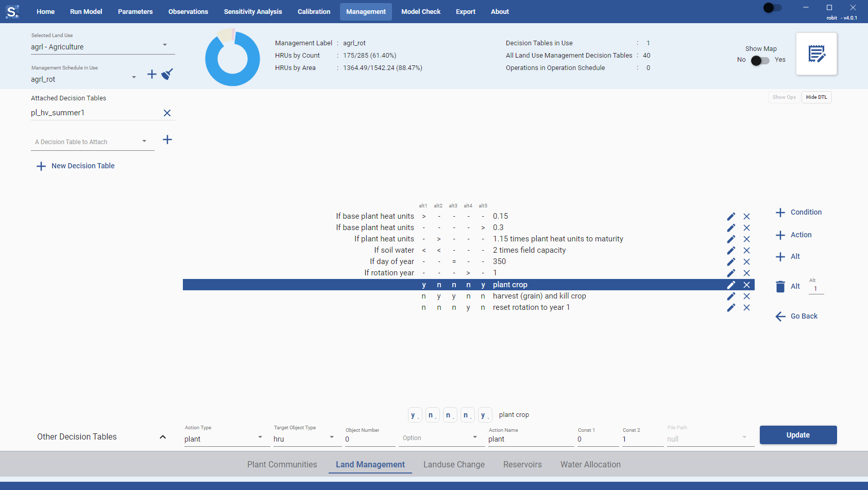
Task: Toggle the alt2 'n' value for plant crop
Action: click(x=439, y=285)
